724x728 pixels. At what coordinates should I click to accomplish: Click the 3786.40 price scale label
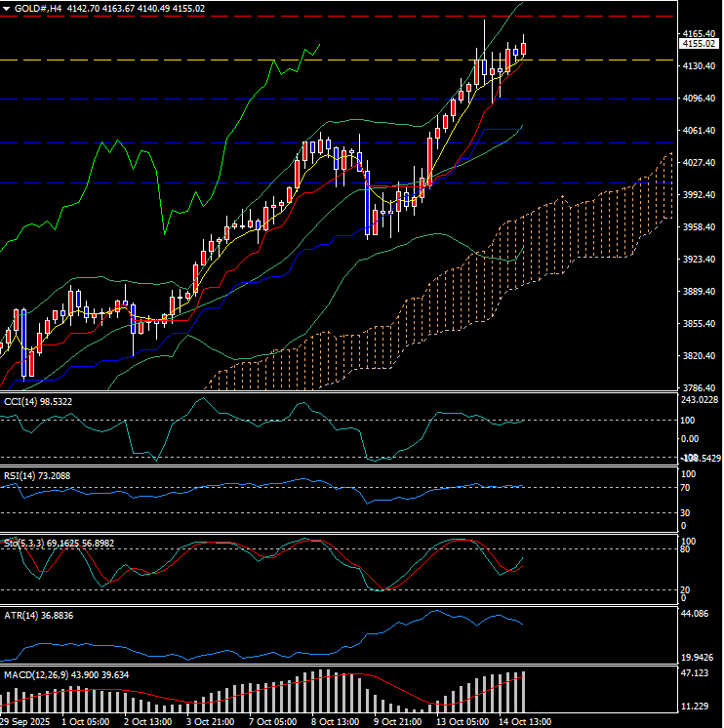pyautogui.click(x=700, y=388)
